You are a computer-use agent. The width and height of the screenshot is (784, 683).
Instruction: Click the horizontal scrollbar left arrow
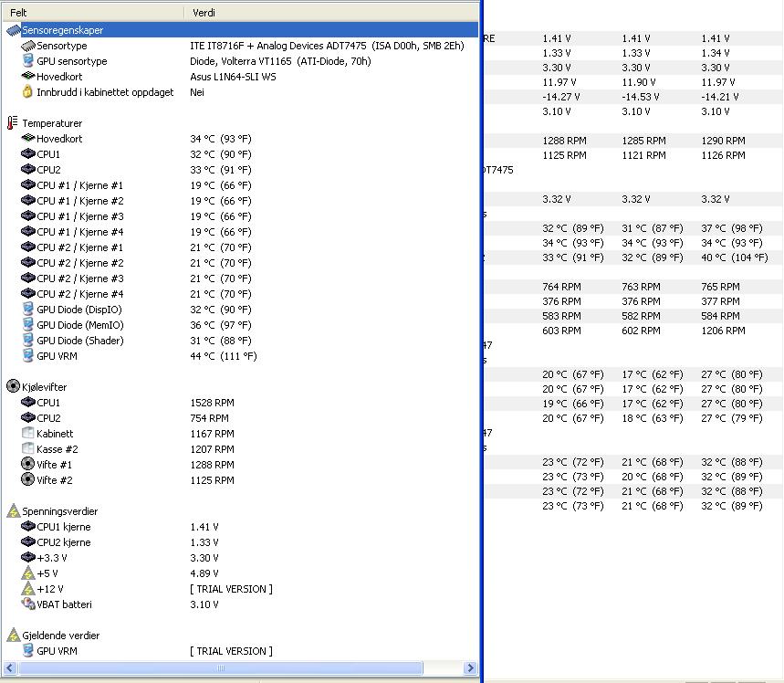10,668
